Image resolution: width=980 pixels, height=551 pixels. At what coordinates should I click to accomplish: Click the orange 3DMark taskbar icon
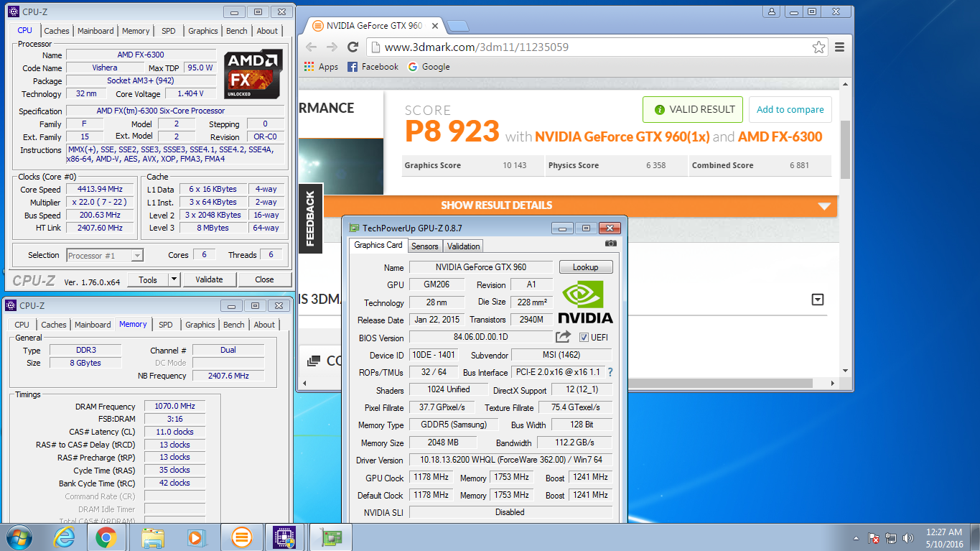pos(242,537)
